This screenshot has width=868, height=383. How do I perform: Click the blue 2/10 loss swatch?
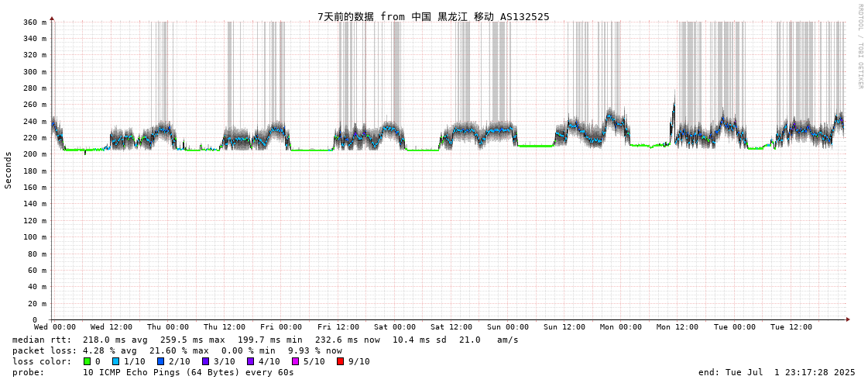[x=160, y=361]
